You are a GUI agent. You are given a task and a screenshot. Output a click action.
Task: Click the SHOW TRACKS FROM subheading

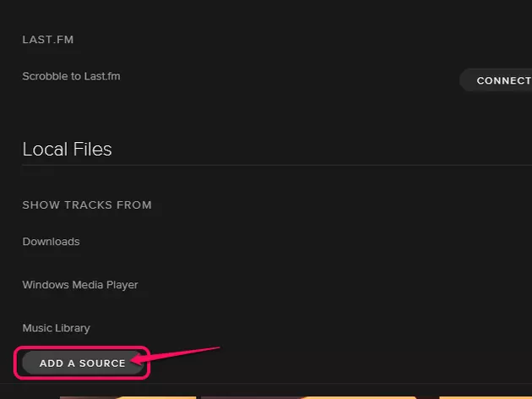87,205
